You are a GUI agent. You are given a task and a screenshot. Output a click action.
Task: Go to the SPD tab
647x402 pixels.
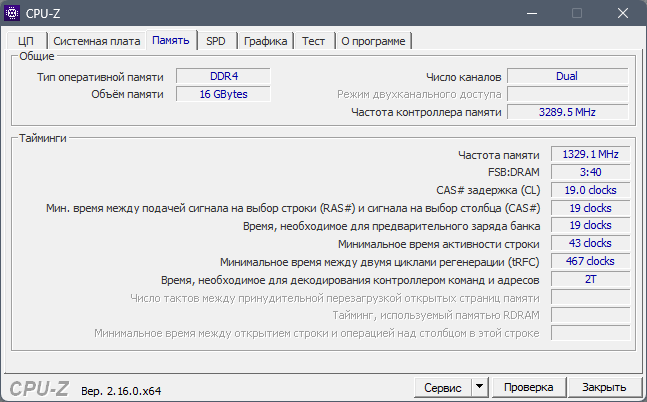(216, 41)
